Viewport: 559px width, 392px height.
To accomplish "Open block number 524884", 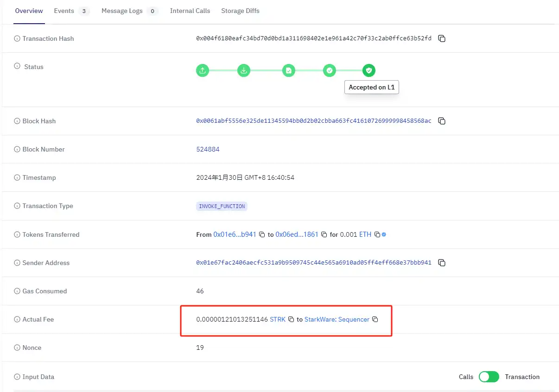I will 208,150.
